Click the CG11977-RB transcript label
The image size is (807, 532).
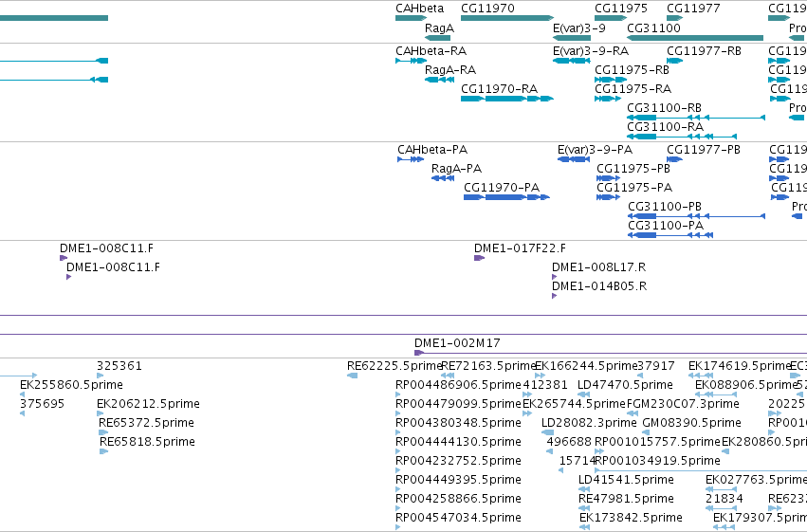click(704, 51)
